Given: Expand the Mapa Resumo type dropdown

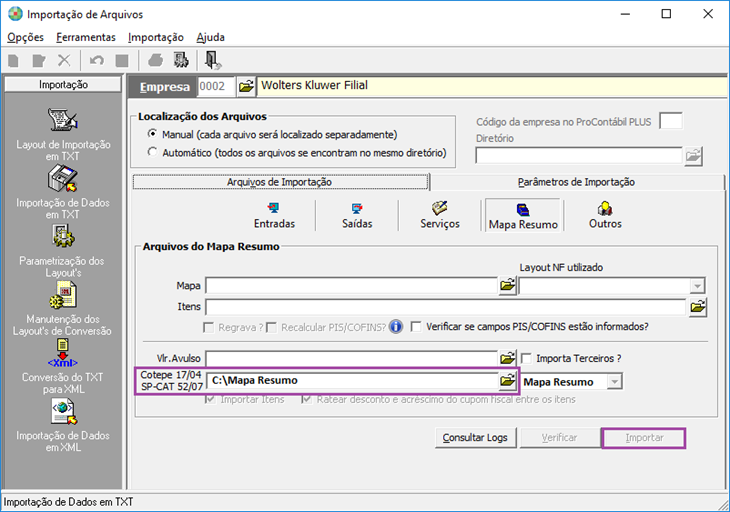Looking at the screenshot, I should click(615, 382).
